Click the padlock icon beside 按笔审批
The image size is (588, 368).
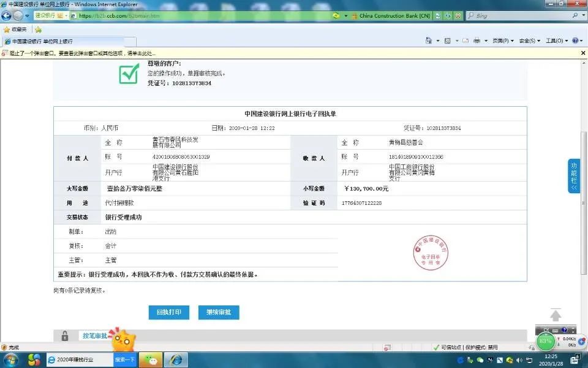(x=65, y=335)
